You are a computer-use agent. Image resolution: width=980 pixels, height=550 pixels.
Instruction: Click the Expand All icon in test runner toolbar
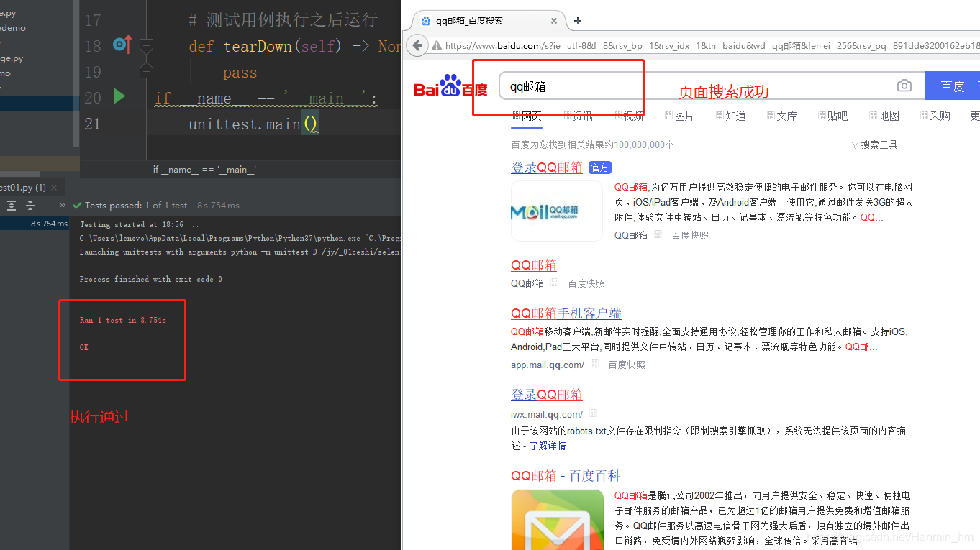pyautogui.click(x=12, y=206)
